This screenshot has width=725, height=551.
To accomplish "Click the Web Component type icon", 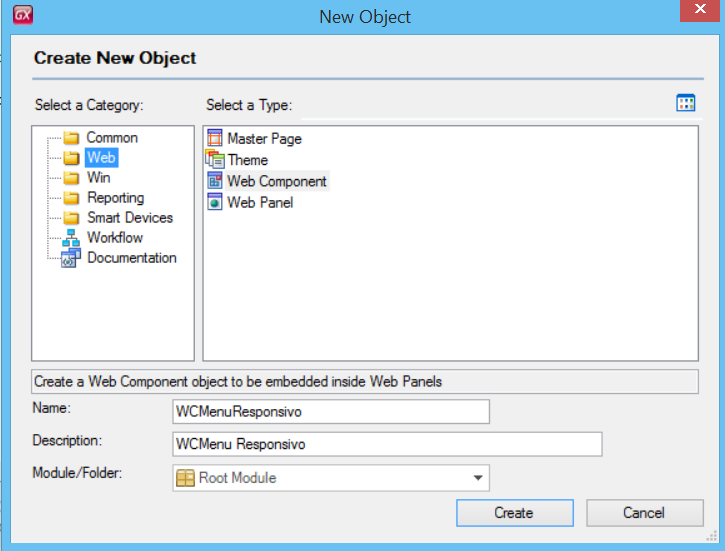I will 215,181.
